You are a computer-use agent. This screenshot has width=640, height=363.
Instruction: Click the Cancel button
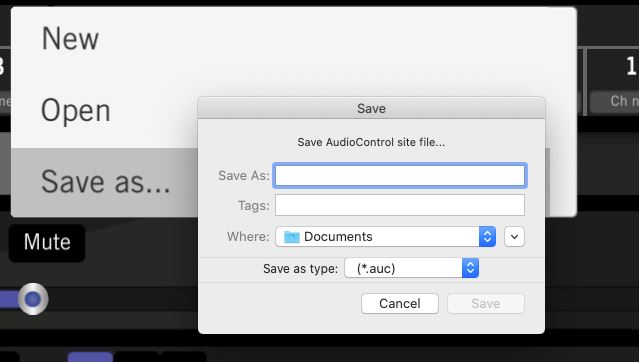click(x=400, y=304)
